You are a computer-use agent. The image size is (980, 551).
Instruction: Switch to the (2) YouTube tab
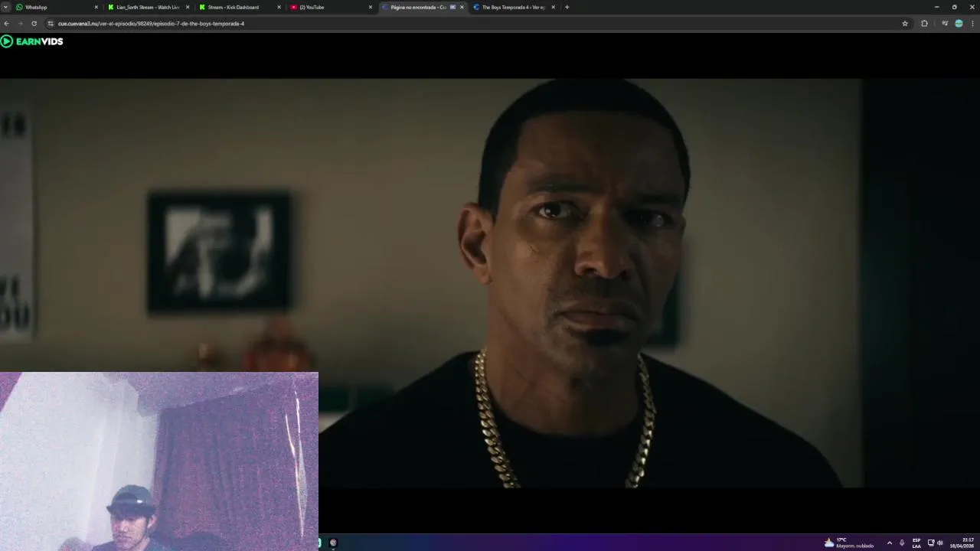pyautogui.click(x=331, y=7)
